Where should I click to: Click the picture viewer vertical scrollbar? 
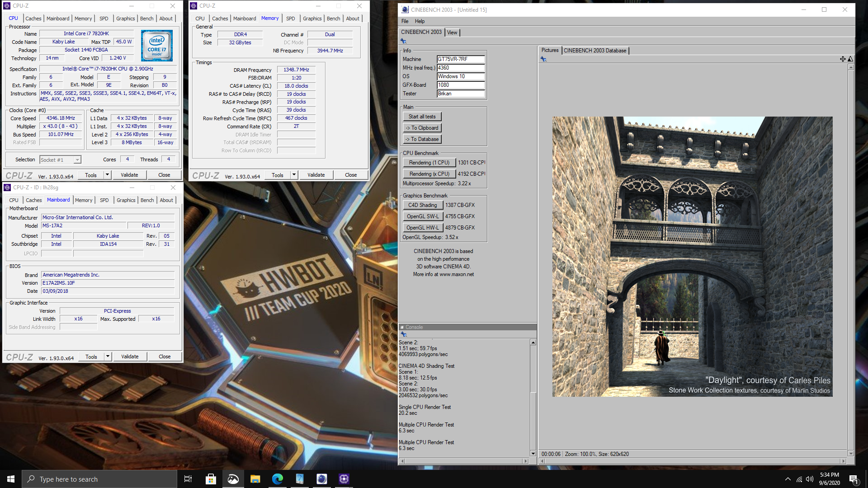click(851, 260)
